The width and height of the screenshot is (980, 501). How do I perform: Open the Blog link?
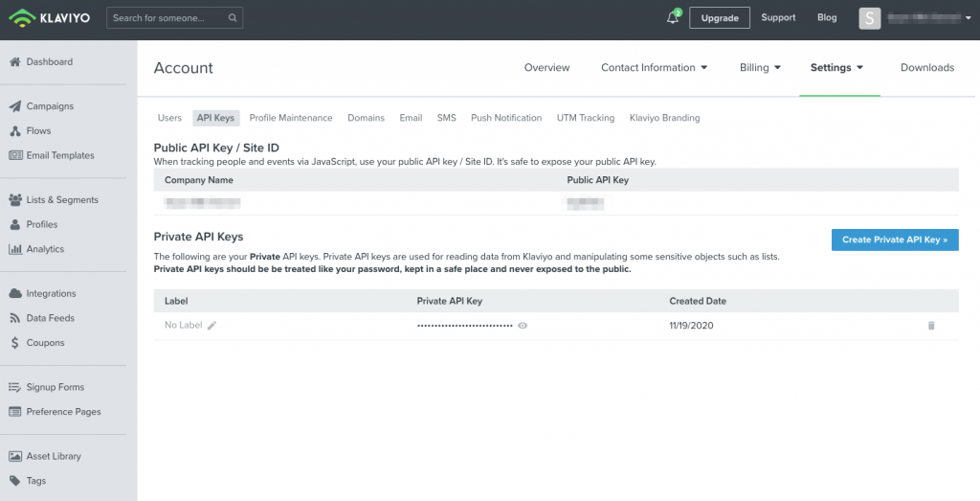827,17
